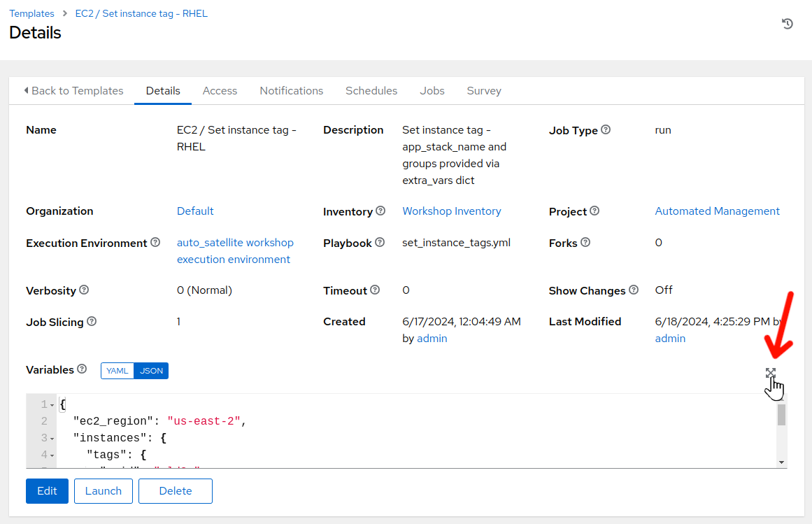This screenshot has height=524, width=812.
Task: Open the Automated Management project link
Action: click(x=717, y=211)
